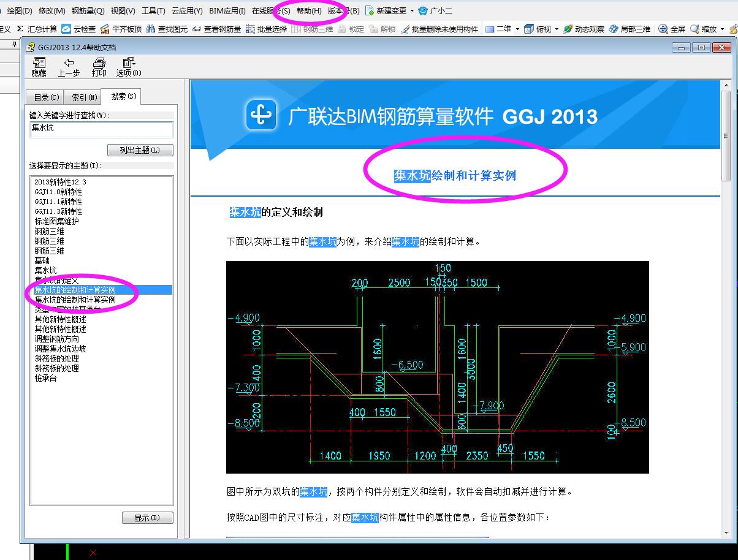This screenshot has height=560, width=738.
Task: Select topic 标准图集维护
Action: tap(56, 221)
